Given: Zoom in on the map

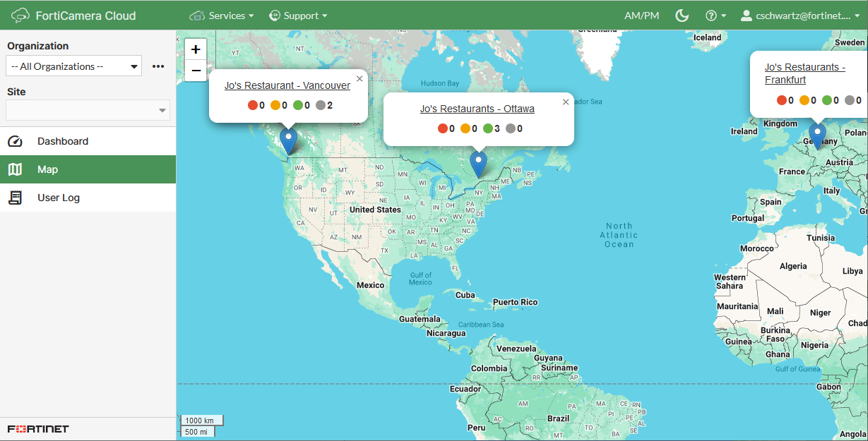Looking at the screenshot, I should tap(196, 49).
